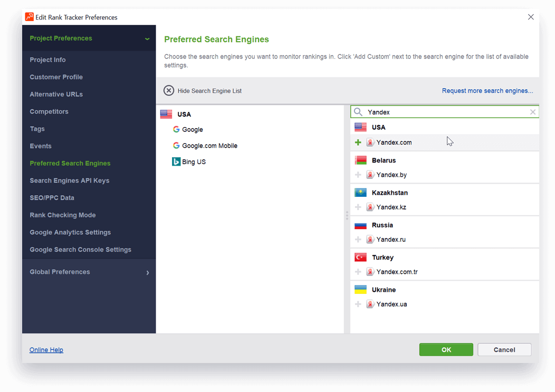Add Yandex.ru using its plus icon
This screenshot has width=555, height=392.
358,240
